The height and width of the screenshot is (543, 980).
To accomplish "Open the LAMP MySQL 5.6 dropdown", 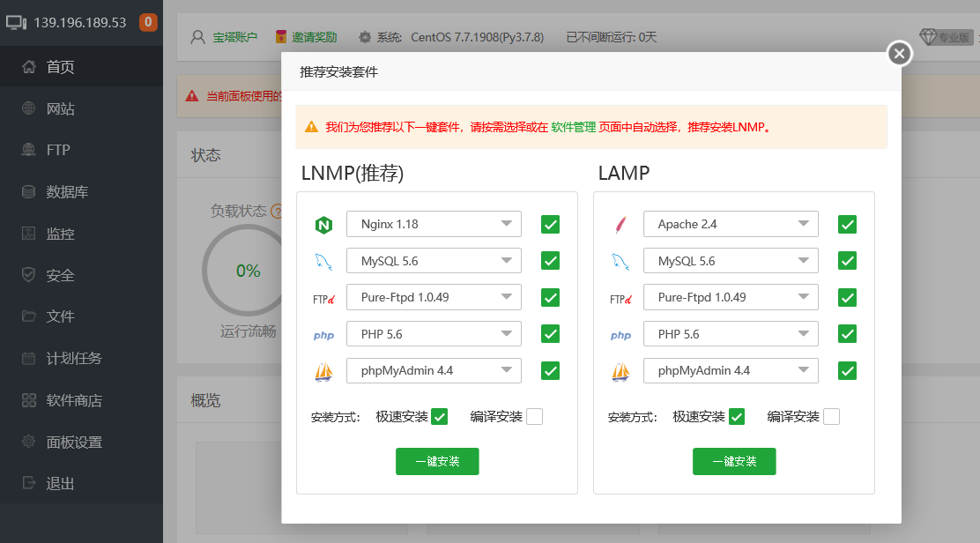I will pos(731,261).
